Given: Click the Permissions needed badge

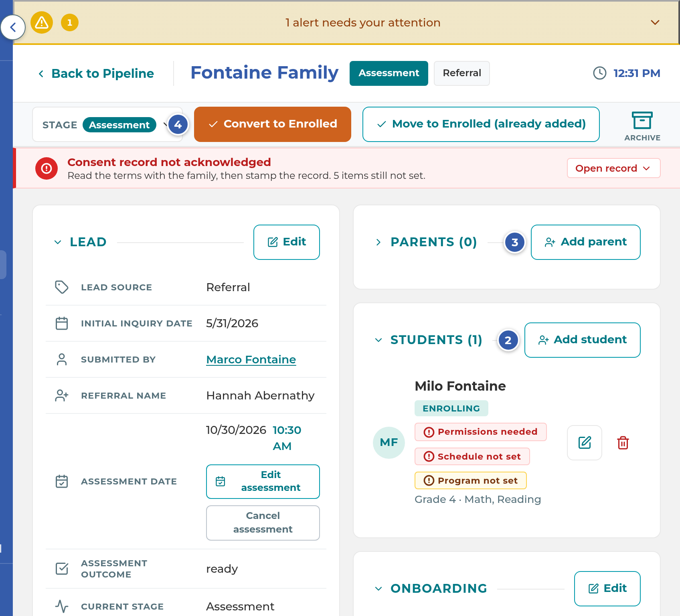Looking at the screenshot, I should point(480,432).
